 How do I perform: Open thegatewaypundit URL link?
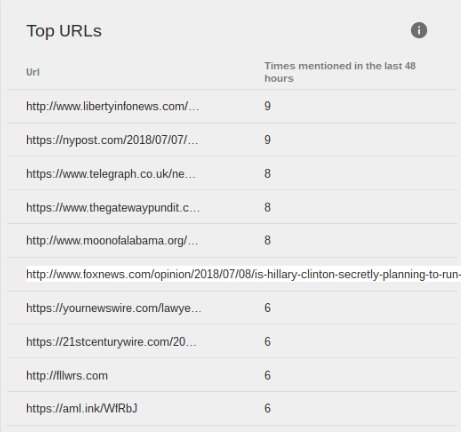[x=113, y=208]
